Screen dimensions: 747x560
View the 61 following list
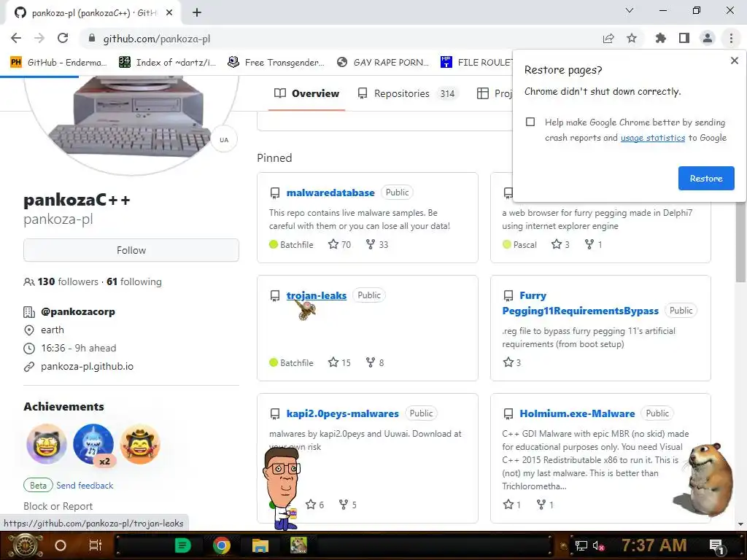134,281
